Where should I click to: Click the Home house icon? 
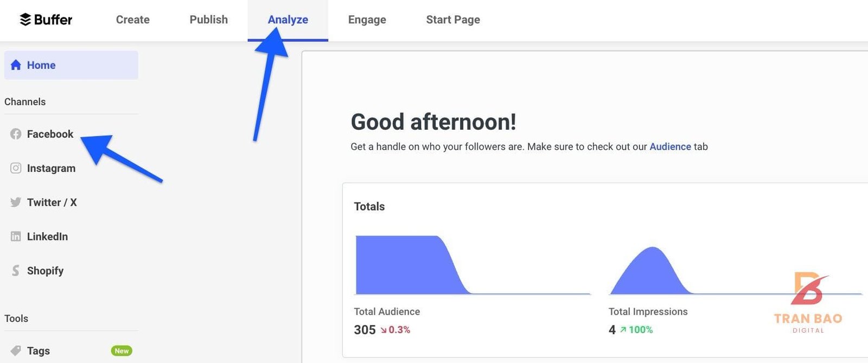click(16, 65)
